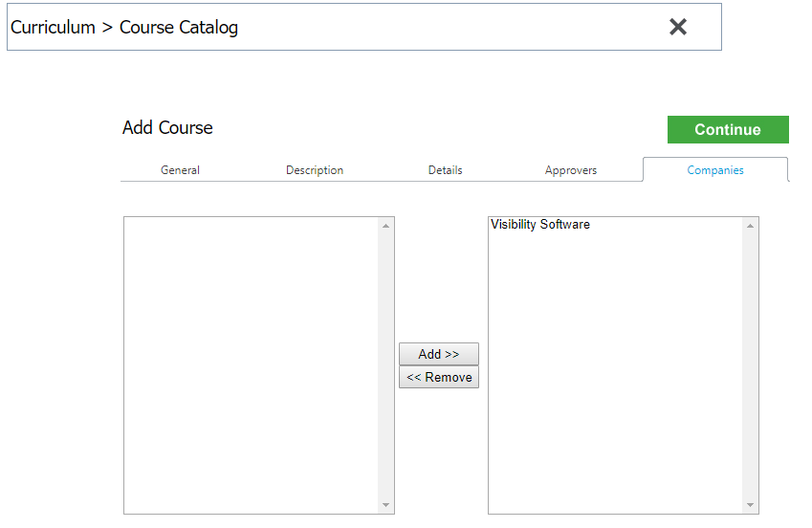Image resolution: width=812 pixels, height=528 pixels.
Task: Close the Course Catalog panel with X
Action: pyautogui.click(x=677, y=27)
